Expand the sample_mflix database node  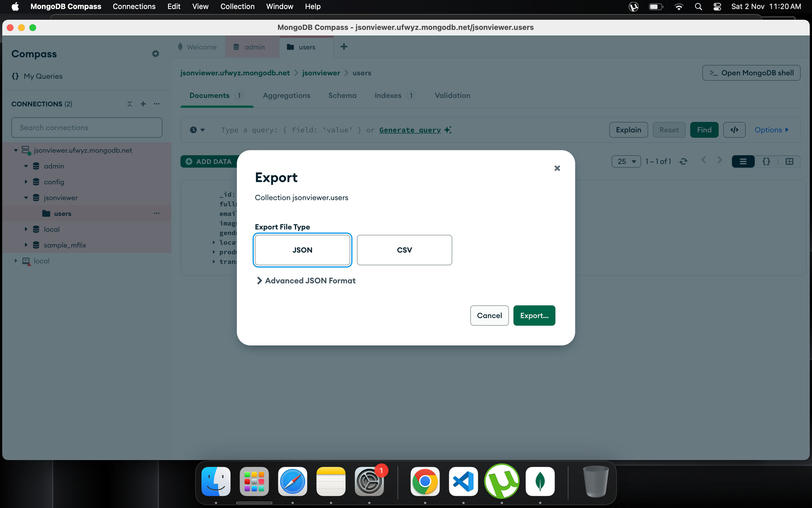26,245
